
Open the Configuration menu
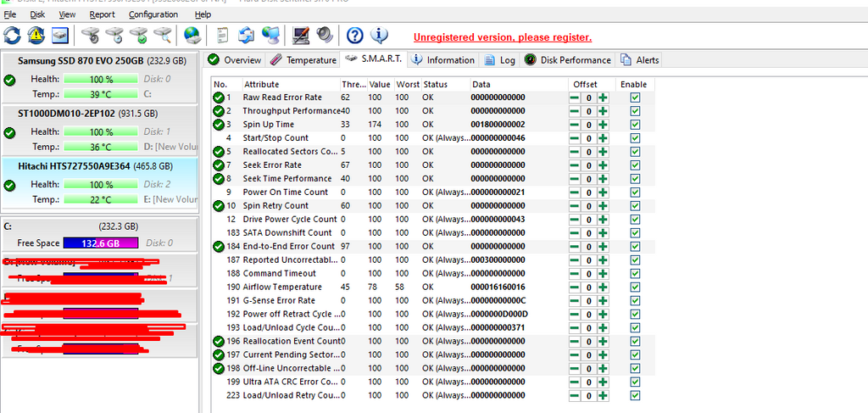(x=153, y=14)
